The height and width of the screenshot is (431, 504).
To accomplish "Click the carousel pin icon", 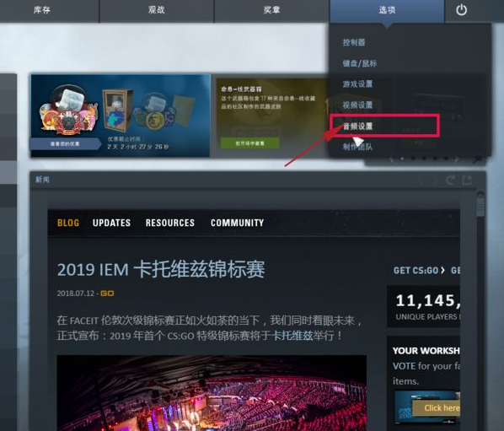I will tap(477, 159).
